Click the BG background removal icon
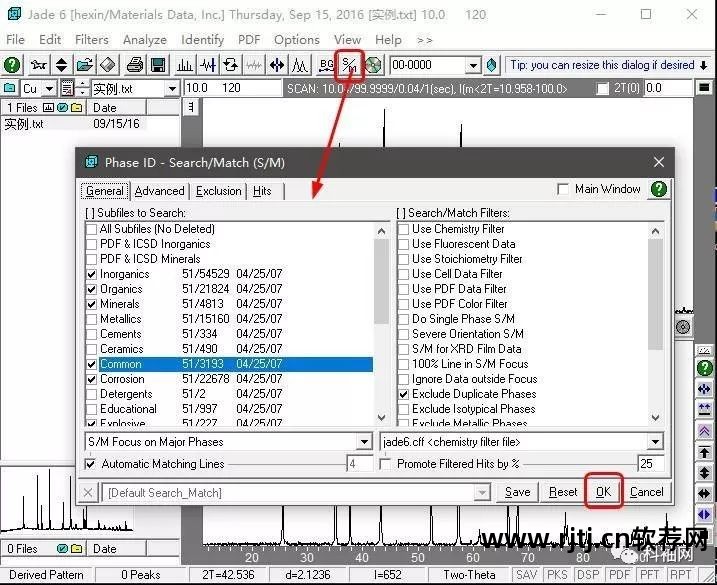The image size is (717, 585). click(x=326, y=65)
